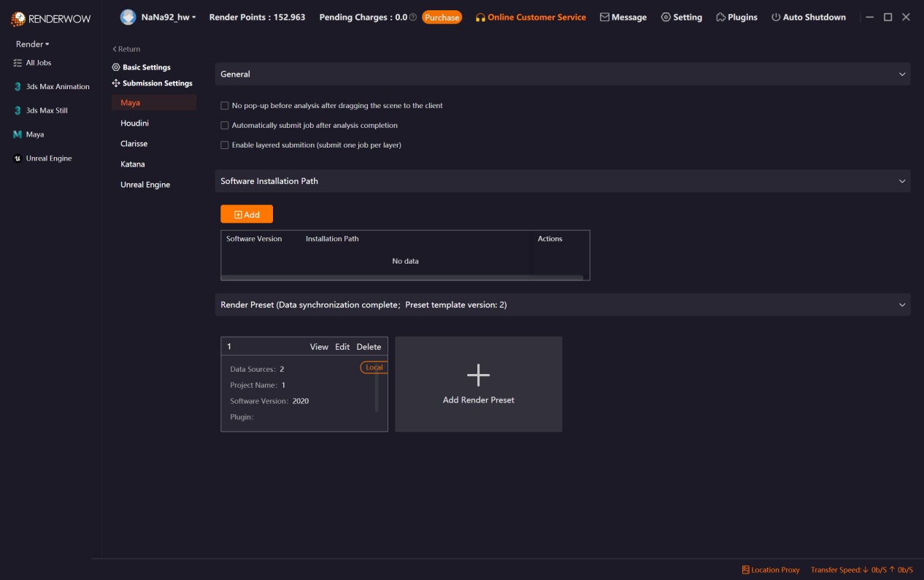Viewport: 924px width, 580px height.
Task: Click the Auto Shutdown power icon
Action: click(x=776, y=17)
